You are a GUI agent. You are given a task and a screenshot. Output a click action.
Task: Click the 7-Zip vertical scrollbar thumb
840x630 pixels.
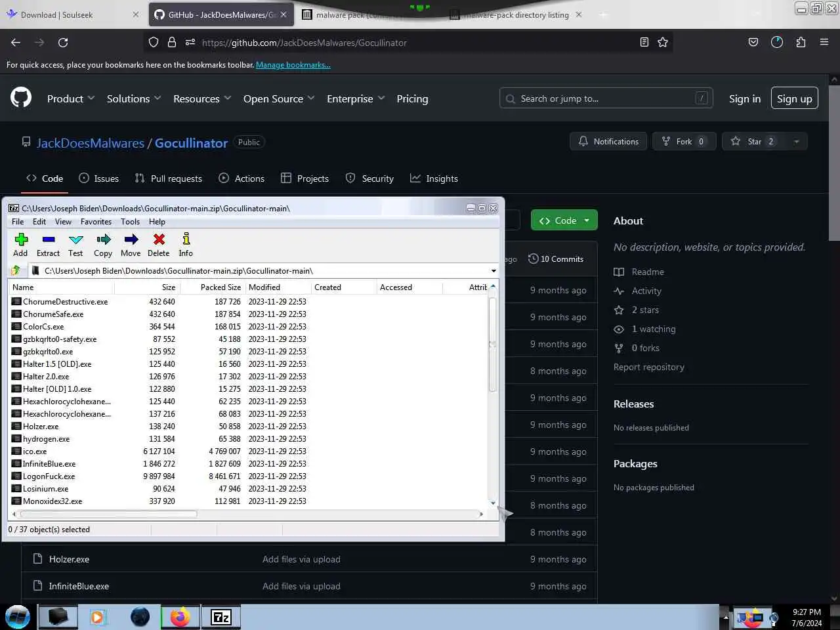point(492,345)
